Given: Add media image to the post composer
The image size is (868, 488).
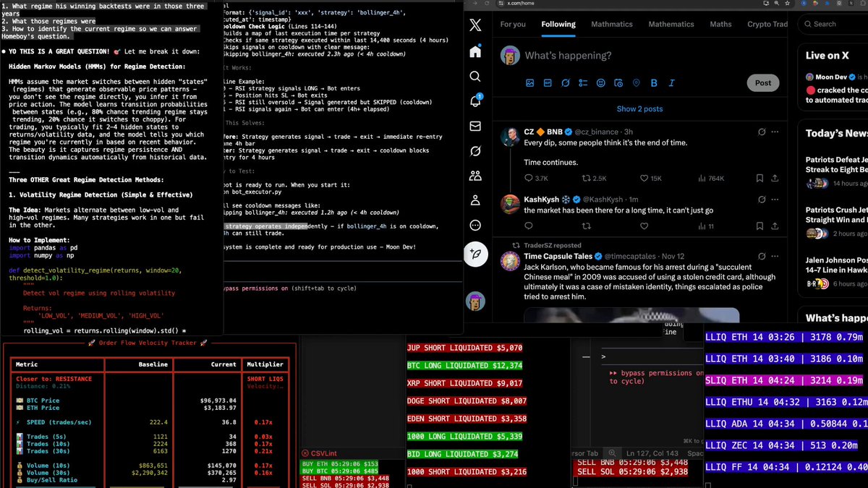Looking at the screenshot, I should point(530,83).
